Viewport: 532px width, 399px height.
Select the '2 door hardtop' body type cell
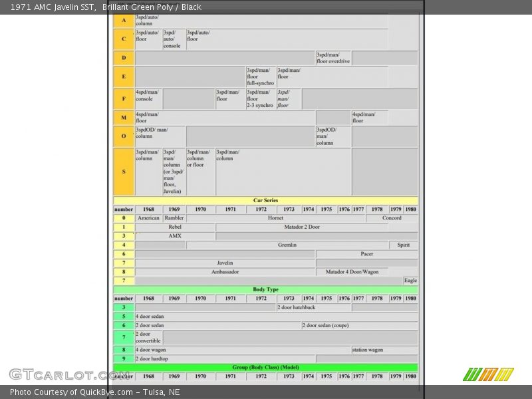(x=225, y=358)
